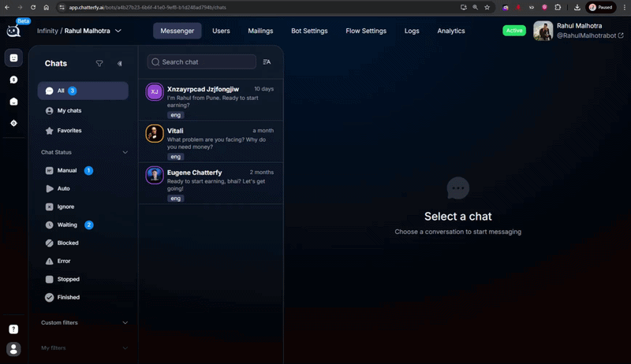Open the Xnzayrpcad Jzjfongjiw chat

(211, 100)
